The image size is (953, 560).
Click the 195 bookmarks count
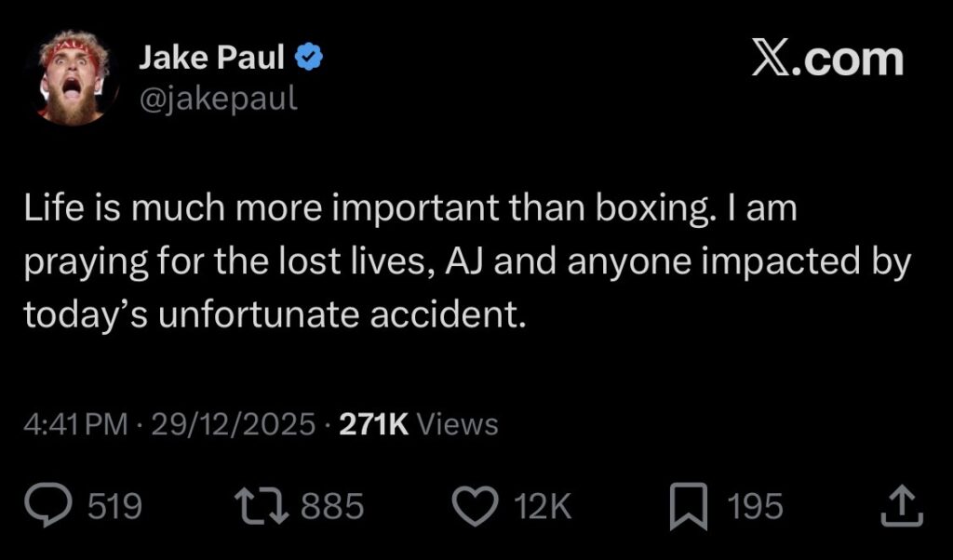(x=755, y=507)
